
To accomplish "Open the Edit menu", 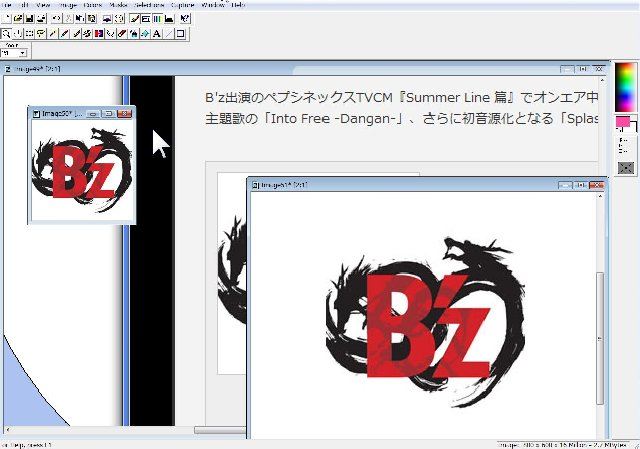I will (24, 5).
